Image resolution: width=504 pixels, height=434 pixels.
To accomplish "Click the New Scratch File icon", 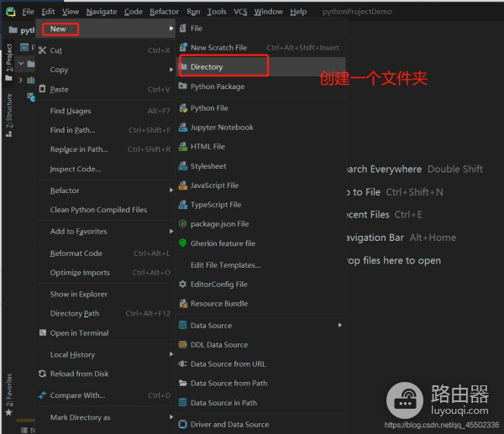I will (x=183, y=47).
